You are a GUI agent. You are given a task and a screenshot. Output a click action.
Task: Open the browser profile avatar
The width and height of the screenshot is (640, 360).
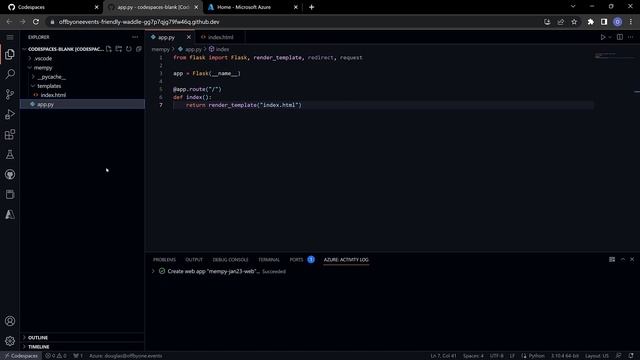618,22
